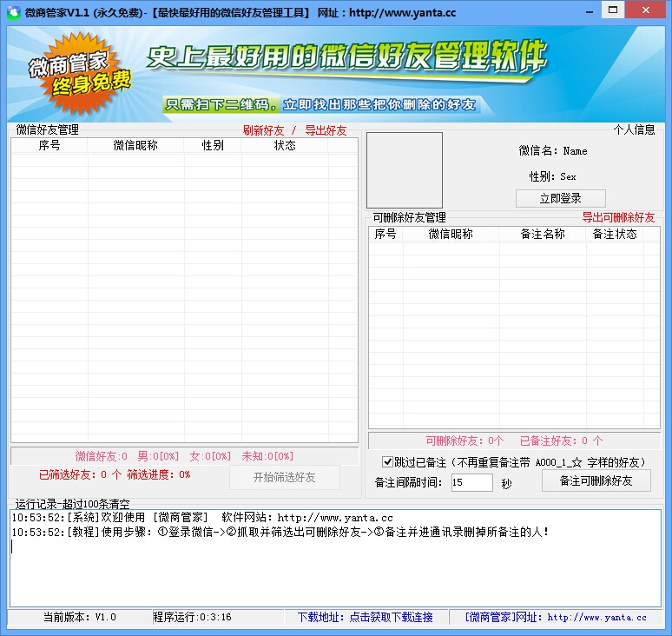The image size is (672, 636).
Task: Toggle the 跳过已备注 checkbox
Action: click(387, 462)
